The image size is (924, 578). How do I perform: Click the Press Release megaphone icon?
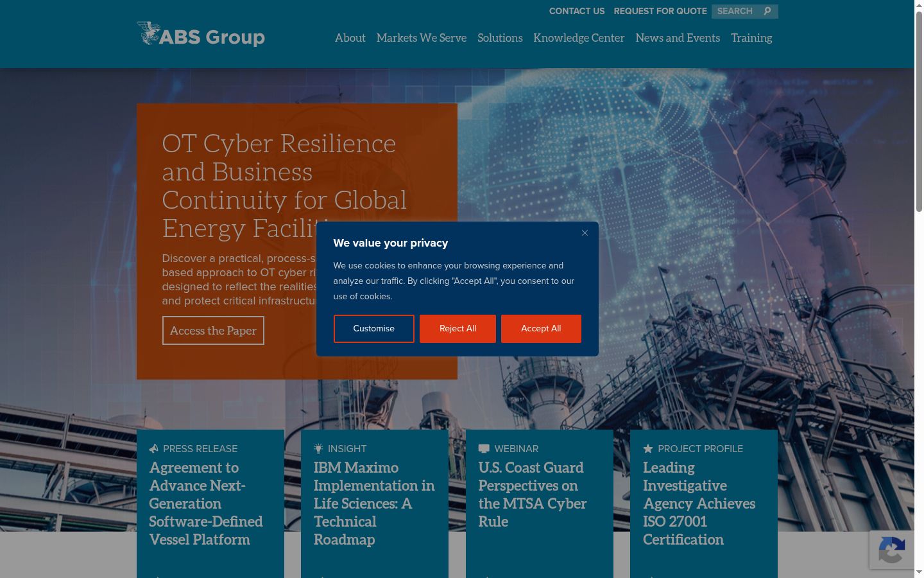pyautogui.click(x=153, y=448)
